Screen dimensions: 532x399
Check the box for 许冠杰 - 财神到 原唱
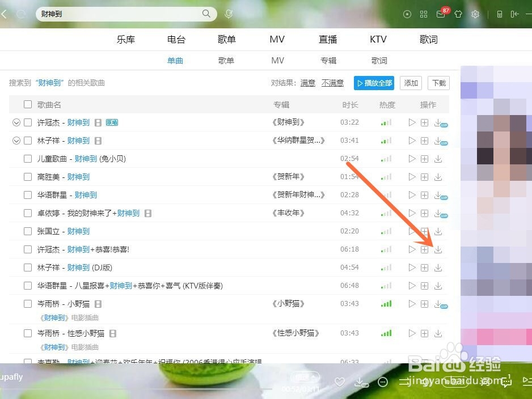(28, 122)
